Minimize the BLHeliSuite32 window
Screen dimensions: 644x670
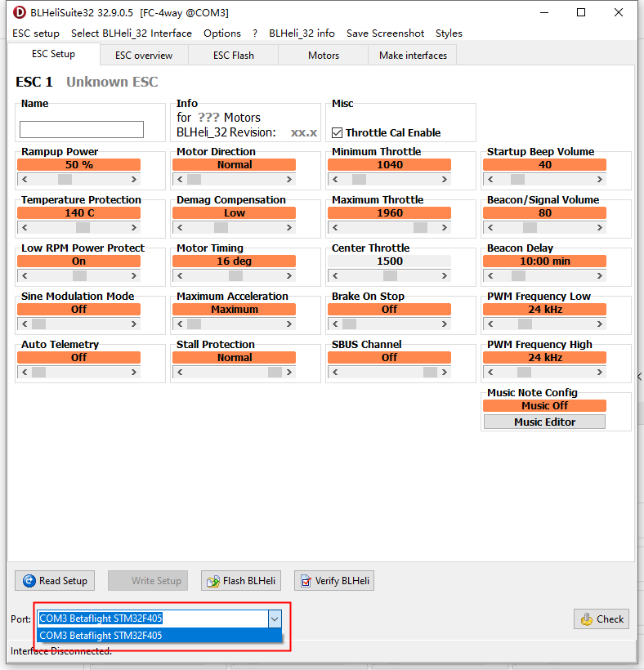[544, 13]
